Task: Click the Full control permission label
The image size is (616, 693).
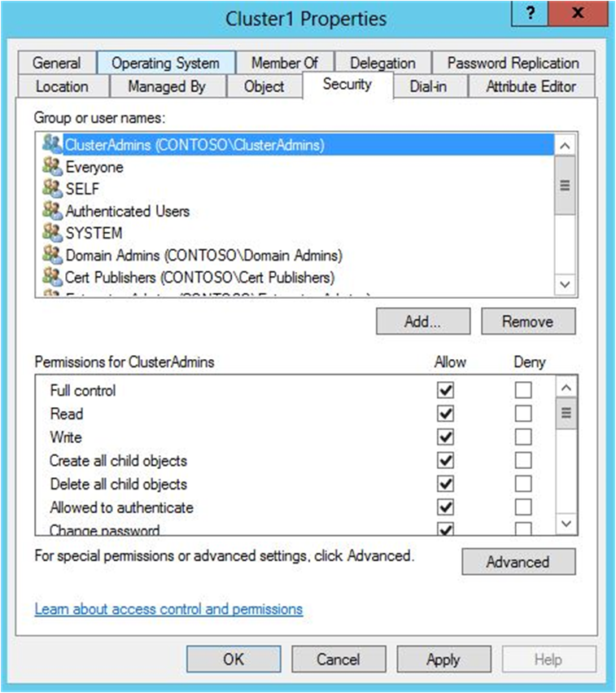Action: (83, 390)
